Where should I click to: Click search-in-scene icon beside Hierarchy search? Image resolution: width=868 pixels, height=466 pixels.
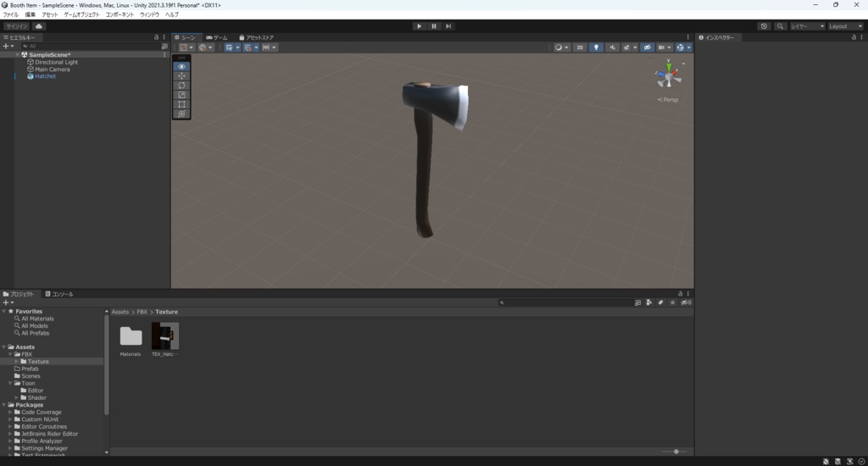[x=164, y=47]
